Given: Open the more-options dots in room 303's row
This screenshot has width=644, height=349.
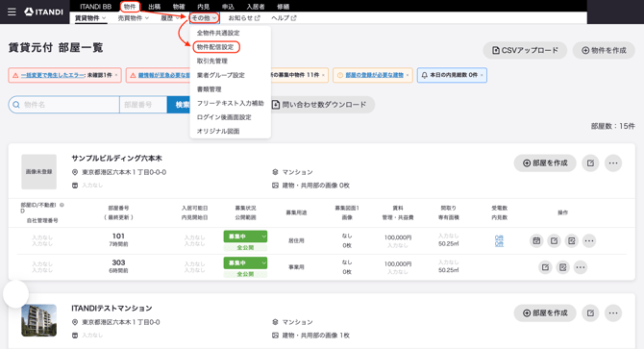Looking at the screenshot, I should [x=581, y=267].
